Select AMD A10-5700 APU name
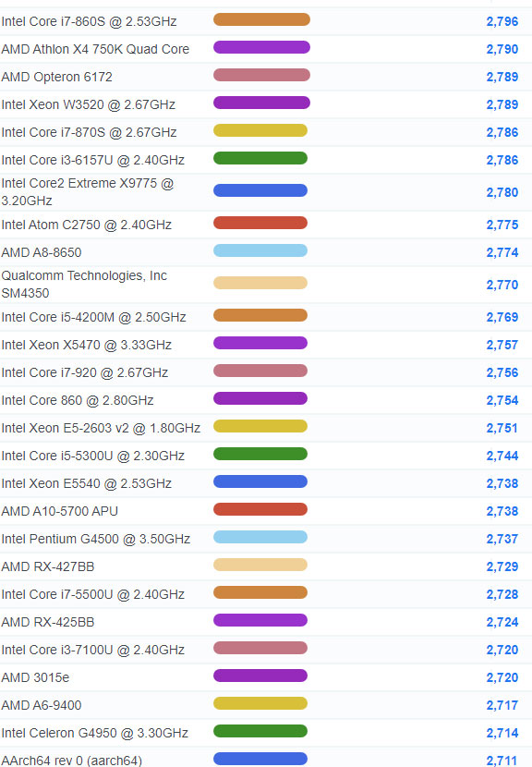Image resolution: width=532 pixels, height=767 pixels. [x=60, y=511]
